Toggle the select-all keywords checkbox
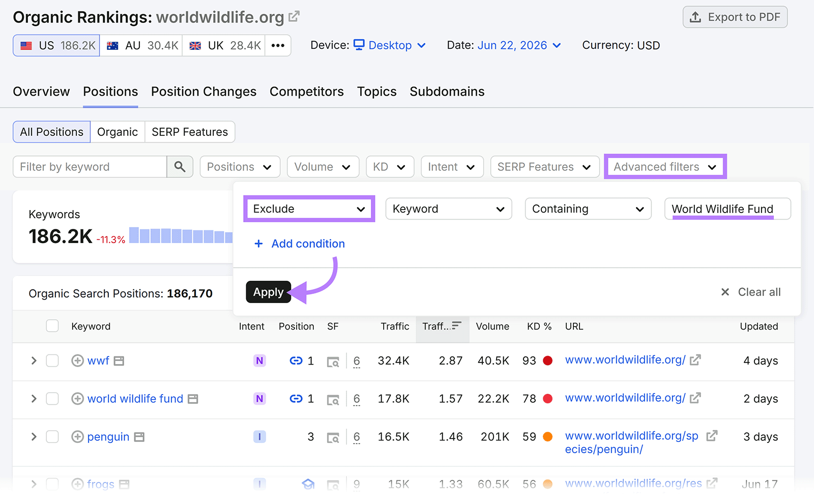814x504 pixels. click(52, 326)
